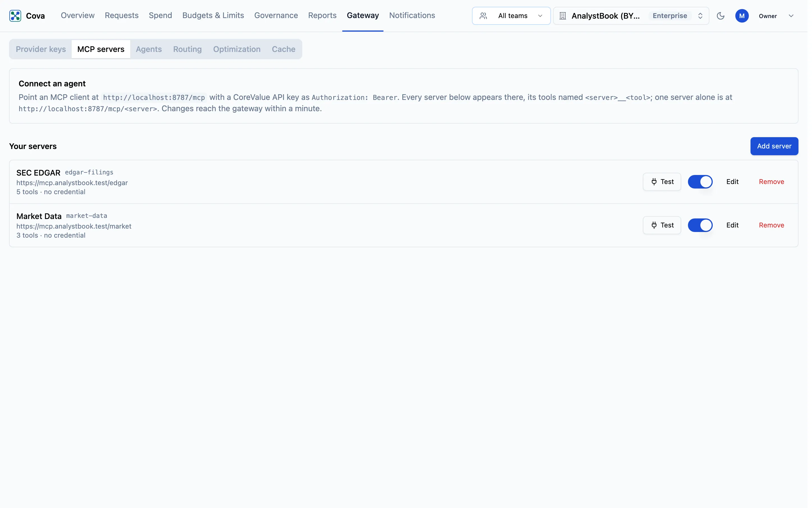The height and width of the screenshot is (508, 812).
Task: Click the "3 tools · no credential" text
Action: (51, 235)
